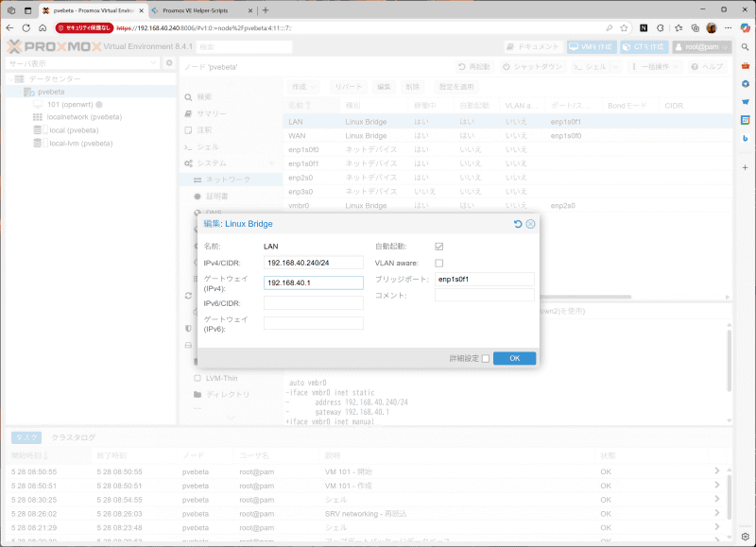Click the bridge port field enp1s0f1
This screenshot has height=547, width=756.
(485, 279)
